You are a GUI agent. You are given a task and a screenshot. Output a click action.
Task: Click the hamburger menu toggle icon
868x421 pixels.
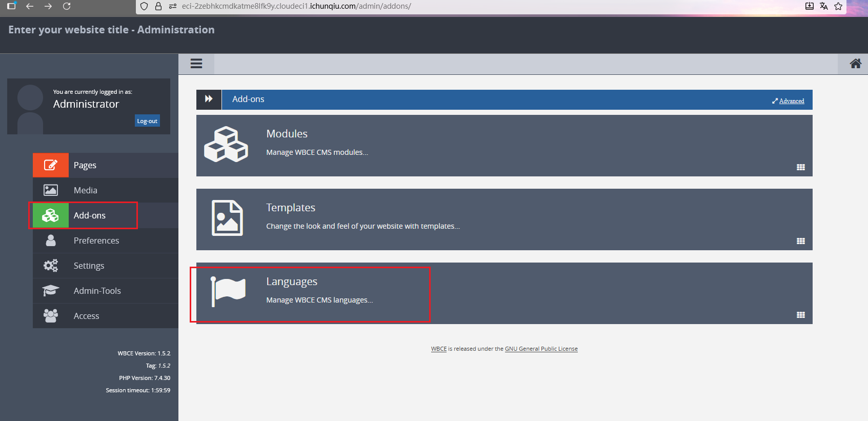[x=196, y=64]
